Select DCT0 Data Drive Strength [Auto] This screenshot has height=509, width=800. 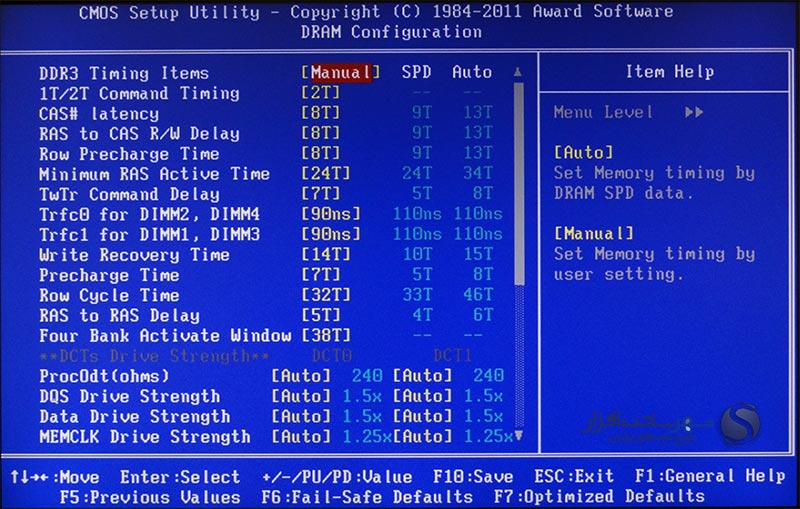pyautogui.click(x=301, y=416)
